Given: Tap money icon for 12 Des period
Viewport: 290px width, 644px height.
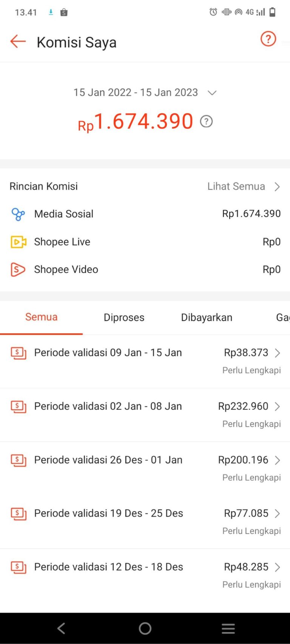Looking at the screenshot, I should 19,567.
